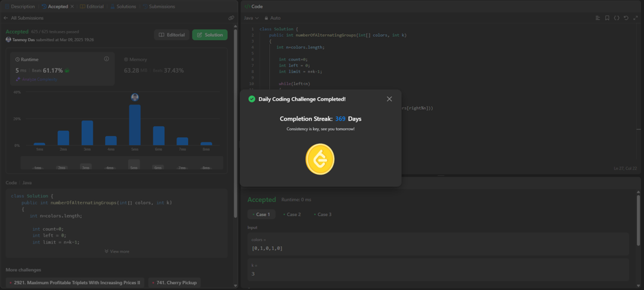Expand code with View more
Screen dimensions: 644x290
tap(117, 251)
